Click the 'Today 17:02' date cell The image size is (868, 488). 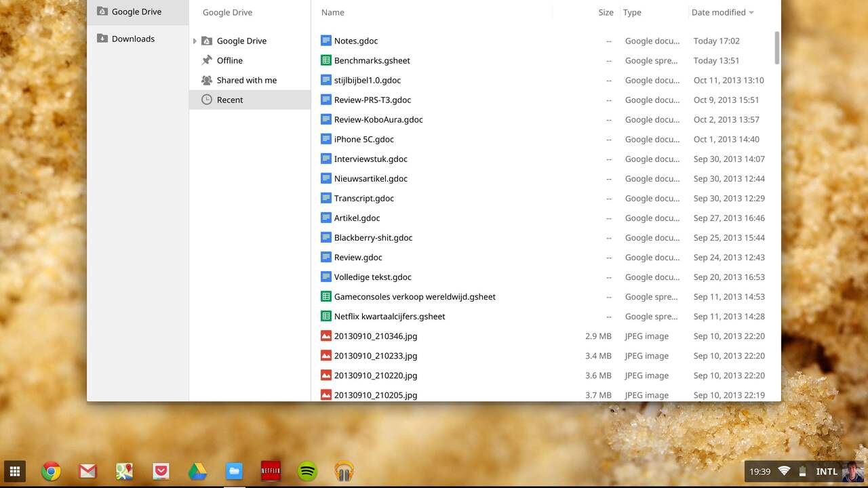click(x=717, y=41)
